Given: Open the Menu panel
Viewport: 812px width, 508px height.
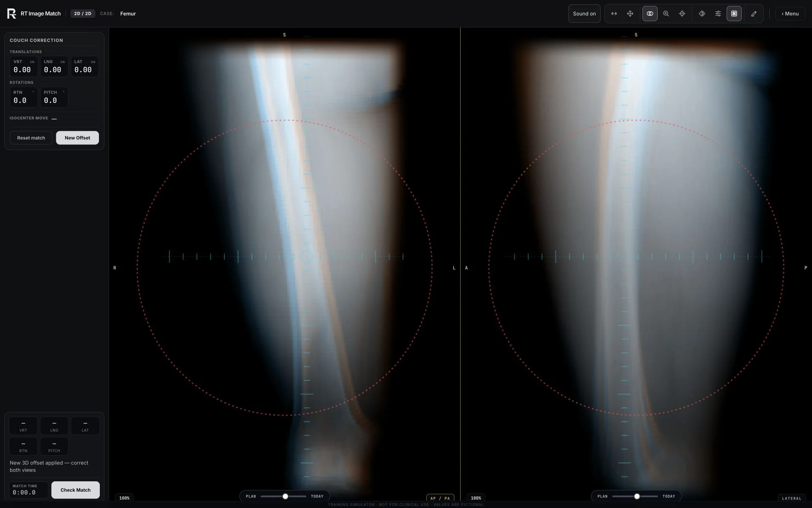Looking at the screenshot, I should click(x=790, y=14).
